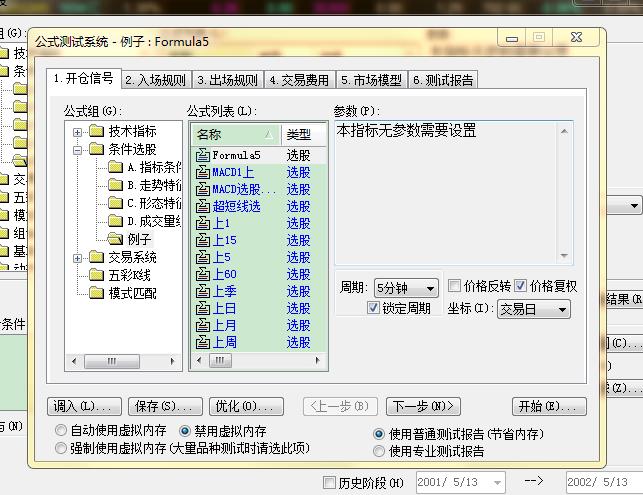Click the 上5 formula icon
The image size is (643, 495).
(203, 257)
